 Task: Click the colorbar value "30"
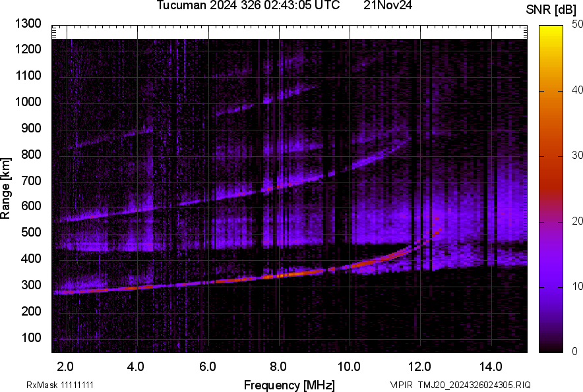pyautogui.click(x=577, y=155)
